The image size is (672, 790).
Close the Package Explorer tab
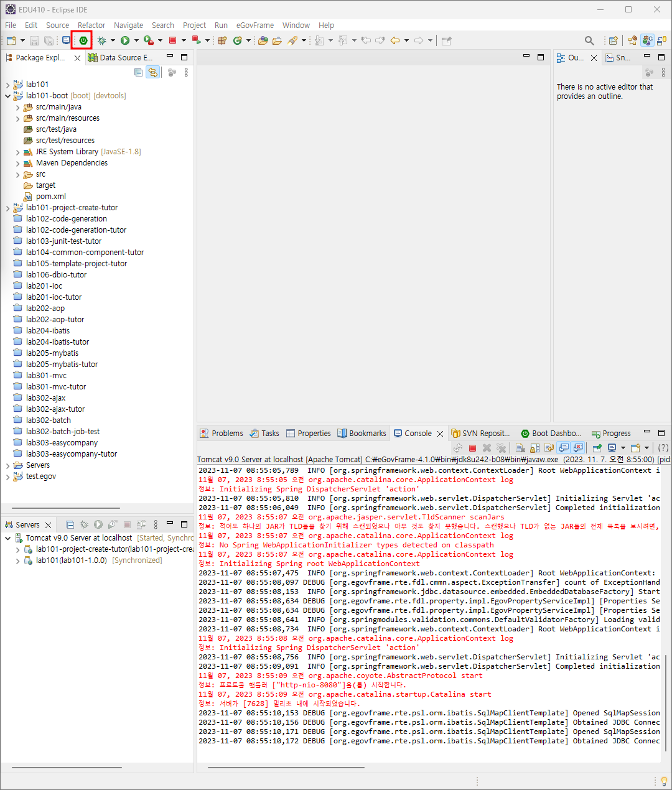pos(77,58)
